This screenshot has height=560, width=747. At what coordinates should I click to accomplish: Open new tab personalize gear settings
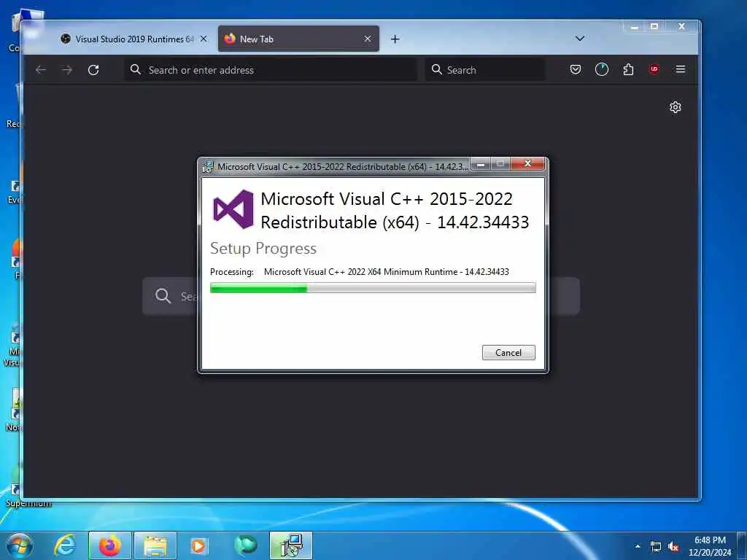click(675, 107)
